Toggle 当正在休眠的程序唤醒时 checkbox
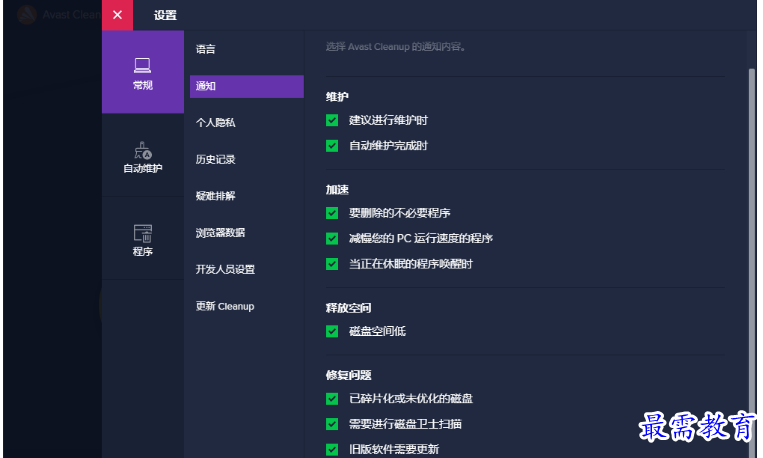This screenshot has height=458, width=763. (x=332, y=264)
